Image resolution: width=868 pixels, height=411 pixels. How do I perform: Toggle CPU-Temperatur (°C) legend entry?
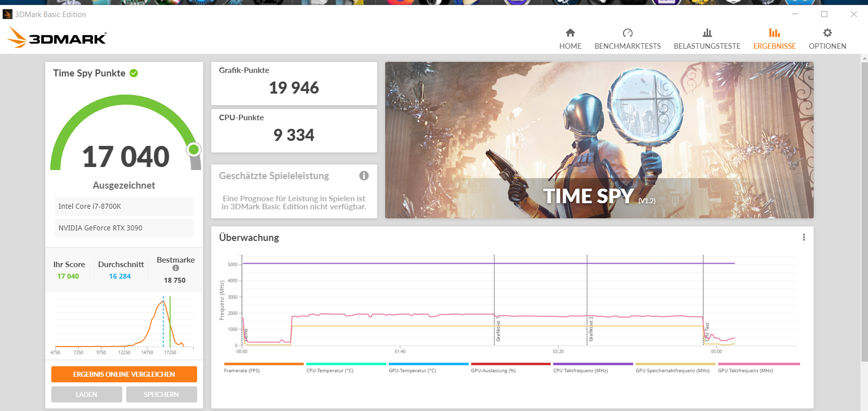tap(346, 368)
